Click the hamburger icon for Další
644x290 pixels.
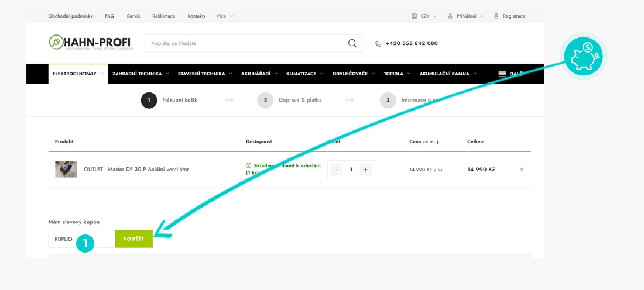pyautogui.click(x=502, y=74)
